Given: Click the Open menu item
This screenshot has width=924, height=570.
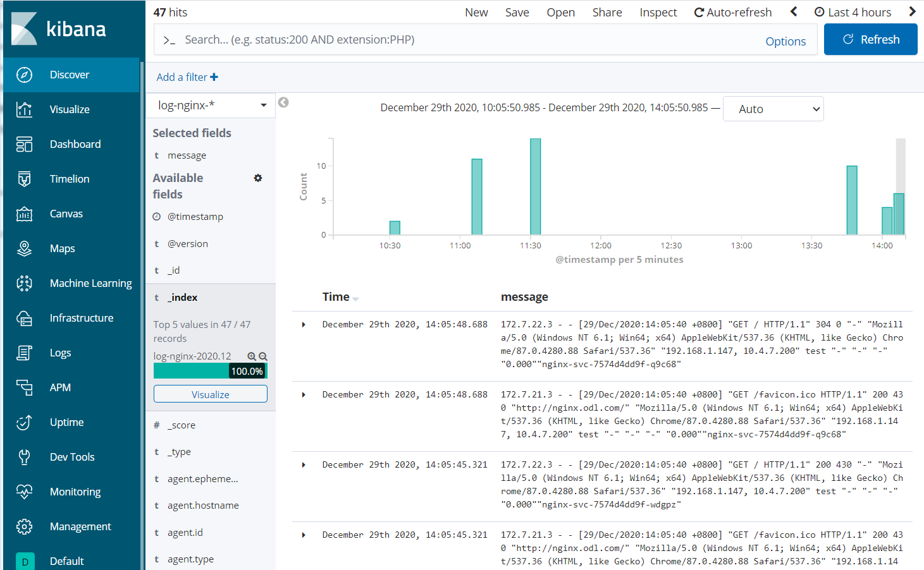Looking at the screenshot, I should [x=560, y=12].
